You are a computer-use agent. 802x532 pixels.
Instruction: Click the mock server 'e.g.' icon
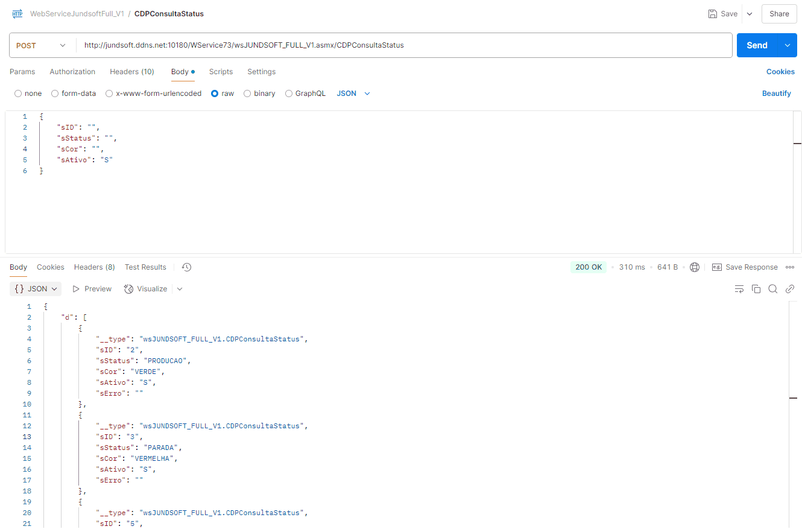pyautogui.click(x=717, y=267)
